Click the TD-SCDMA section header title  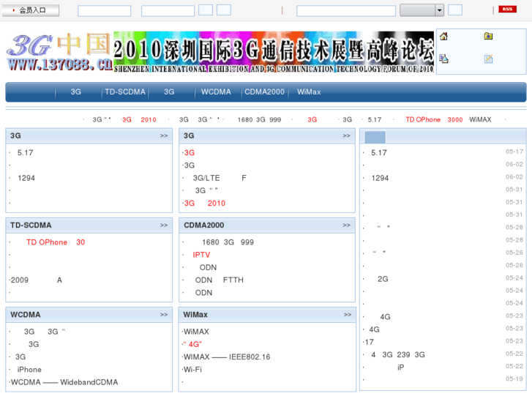point(31,225)
